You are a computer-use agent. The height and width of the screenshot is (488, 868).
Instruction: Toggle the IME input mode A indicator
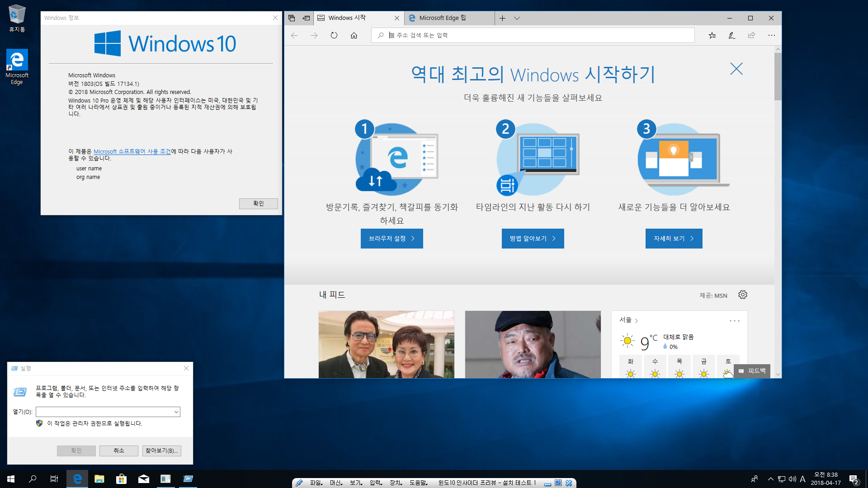[x=803, y=479]
